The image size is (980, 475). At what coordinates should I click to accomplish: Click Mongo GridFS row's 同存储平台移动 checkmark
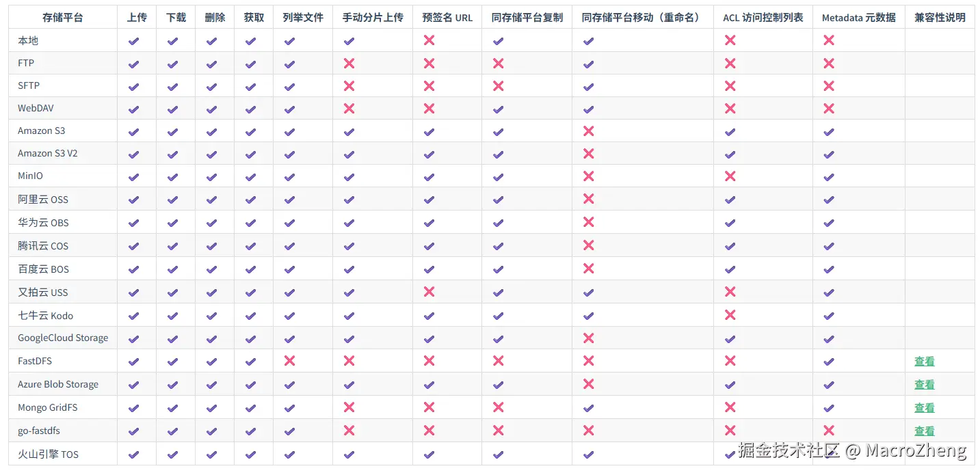[x=588, y=408]
